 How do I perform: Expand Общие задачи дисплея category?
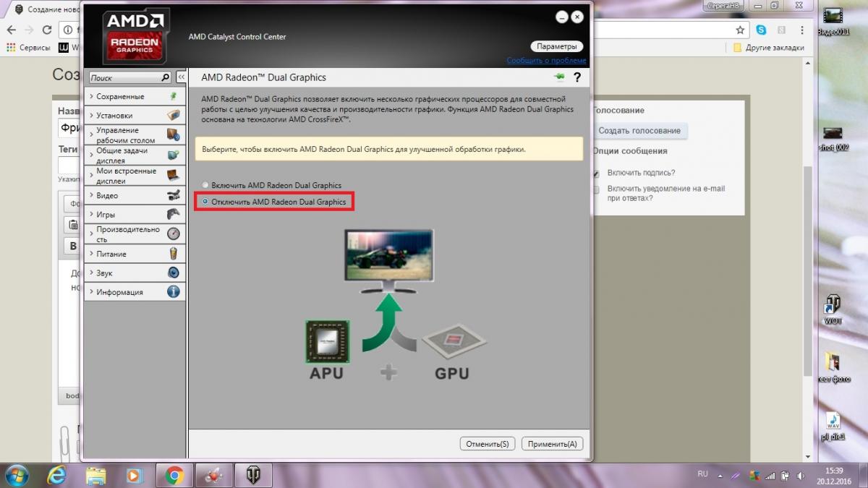(x=135, y=155)
